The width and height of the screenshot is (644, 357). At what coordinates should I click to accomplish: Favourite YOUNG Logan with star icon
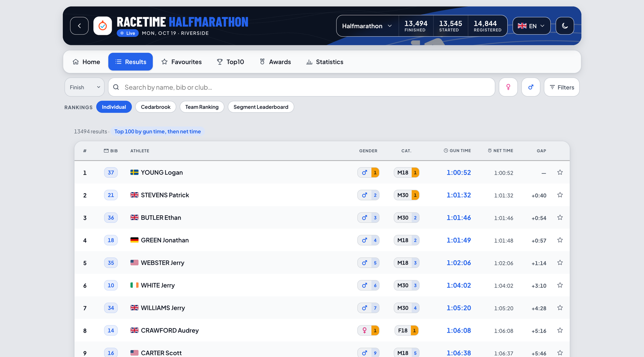click(560, 172)
